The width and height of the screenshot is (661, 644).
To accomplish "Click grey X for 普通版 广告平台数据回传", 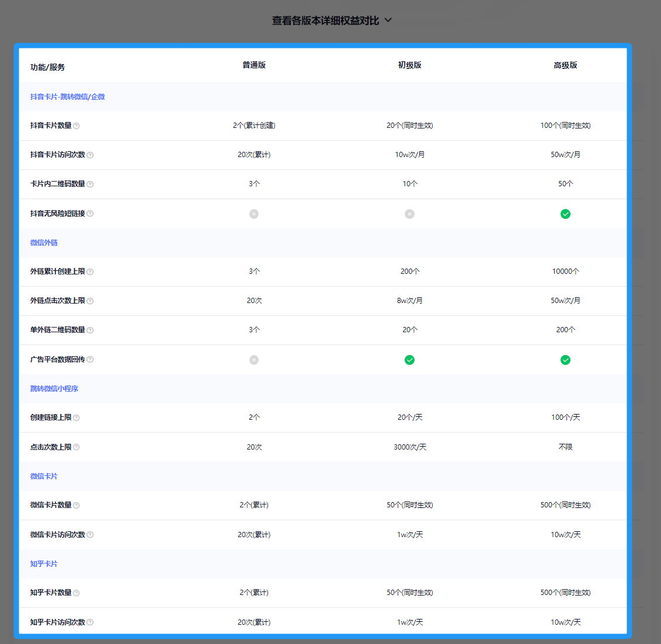I will tap(254, 360).
